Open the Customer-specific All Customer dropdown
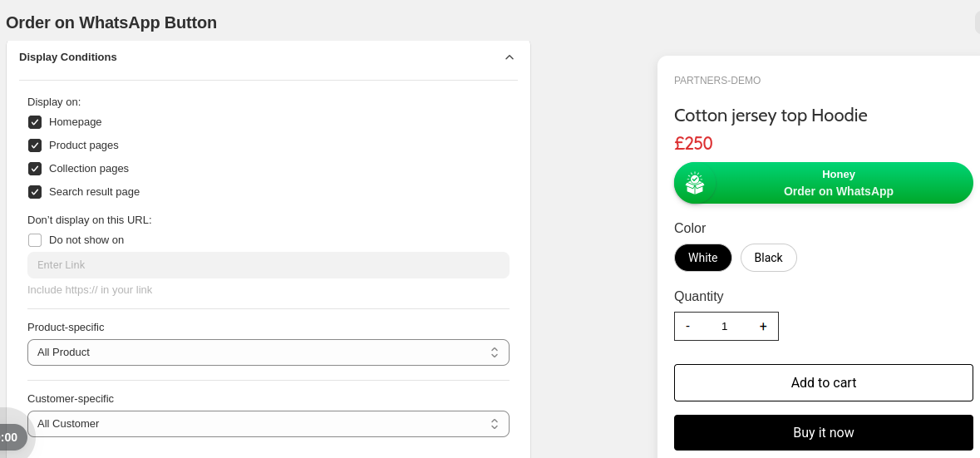980x458 pixels. click(x=268, y=424)
